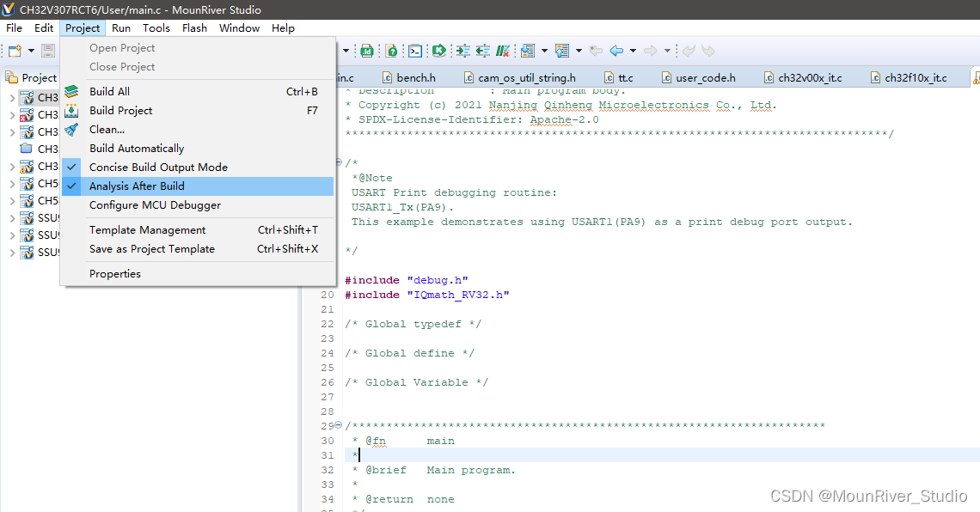This screenshot has height=512, width=980.
Task: Expand the project with the warning marker
Action: click(x=12, y=167)
